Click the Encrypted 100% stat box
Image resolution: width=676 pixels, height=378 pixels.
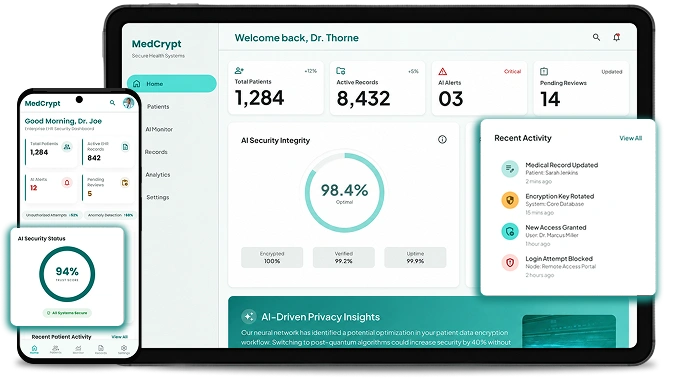pyautogui.click(x=272, y=257)
